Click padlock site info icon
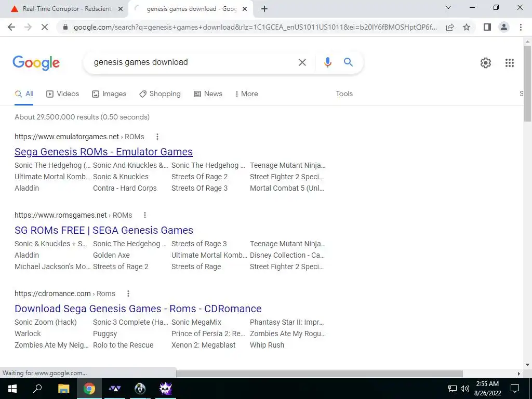The height and width of the screenshot is (399, 532). pos(65,27)
